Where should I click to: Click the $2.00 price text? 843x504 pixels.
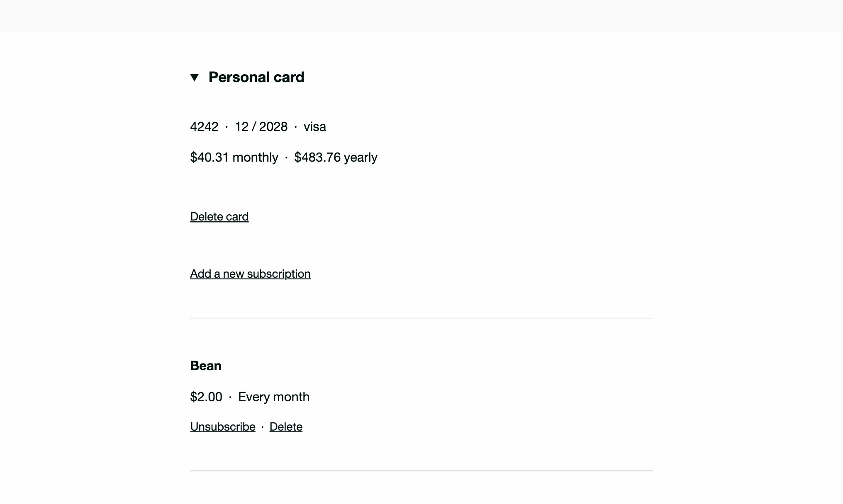click(206, 397)
